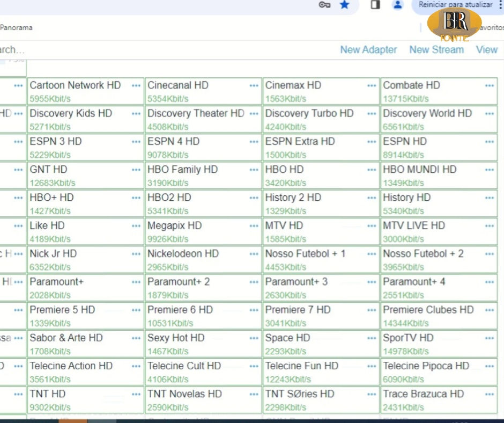Open options menu for Paramount+ 3
The height and width of the screenshot is (423, 504).
click(x=372, y=282)
